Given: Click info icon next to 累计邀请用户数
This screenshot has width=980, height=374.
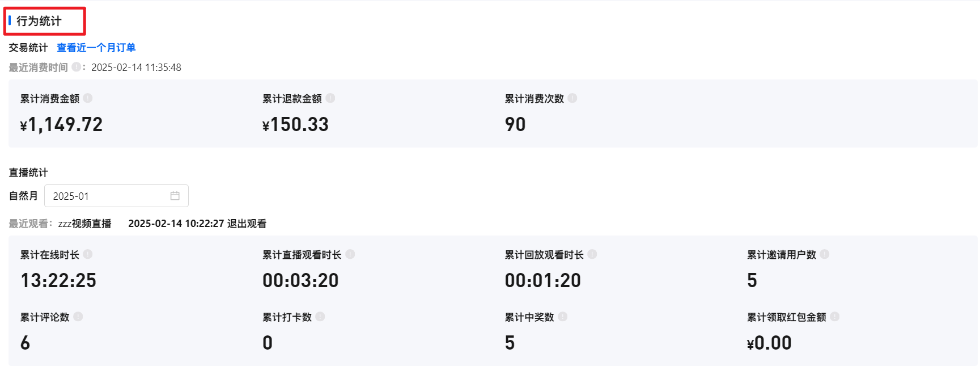Looking at the screenshot, I should (x=825, y=254).
